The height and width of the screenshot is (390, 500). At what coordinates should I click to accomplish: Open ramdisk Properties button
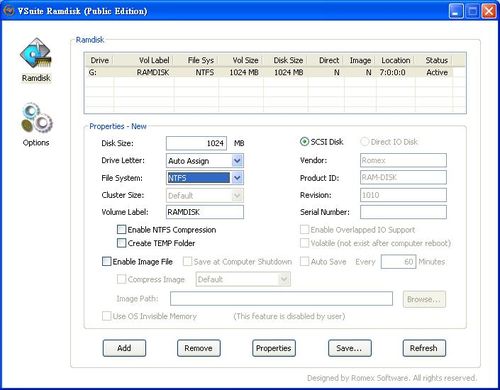(x=274, y=348)
